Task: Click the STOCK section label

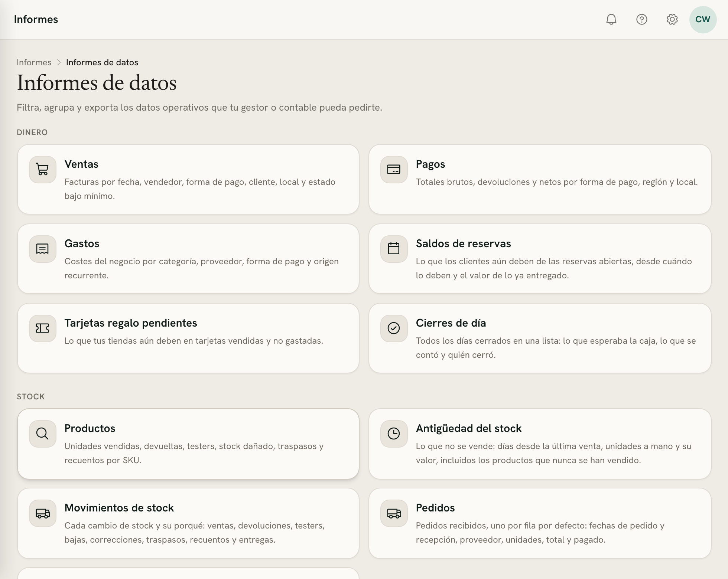Action: 30,397
